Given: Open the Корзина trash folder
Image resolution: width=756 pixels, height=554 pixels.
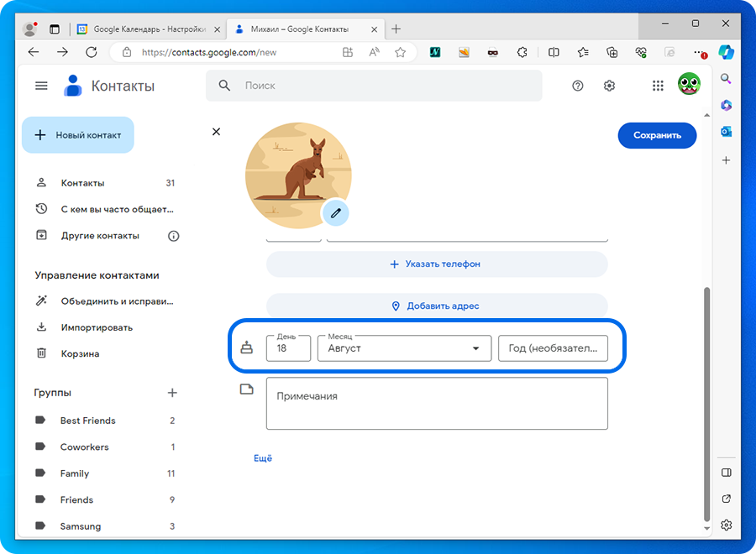Looking at the screenshot, I should pyautogui.click(x=80, y=354).
